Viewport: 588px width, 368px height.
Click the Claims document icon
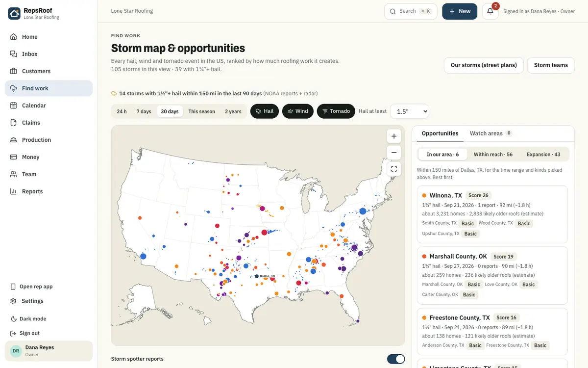pos(14,123)
